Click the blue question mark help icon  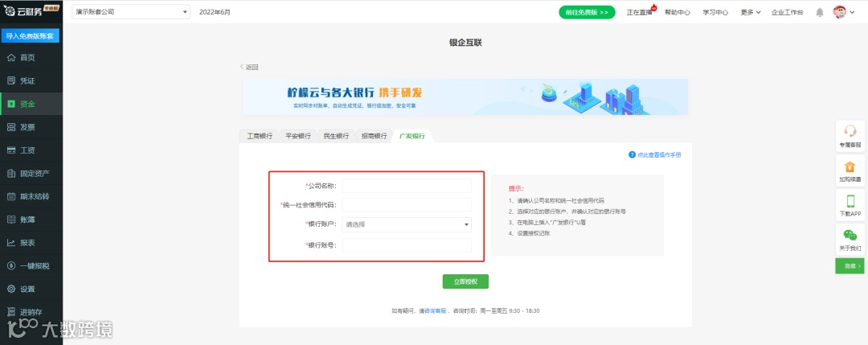coord(632,154)
